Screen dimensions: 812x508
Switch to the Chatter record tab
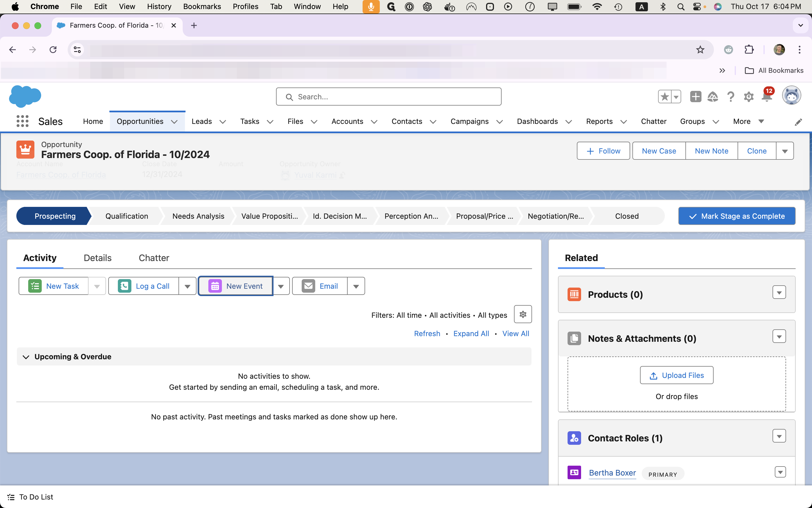point(154,258)
